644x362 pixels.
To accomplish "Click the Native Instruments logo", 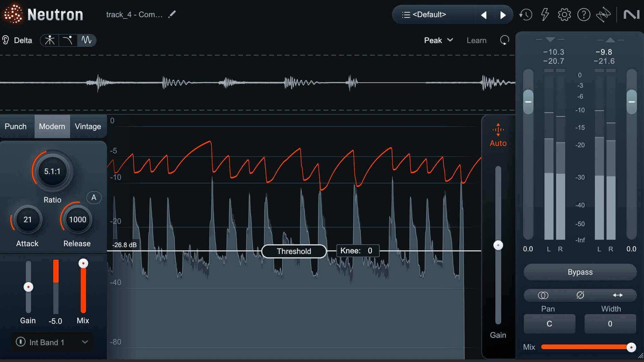I will (x=631, y=15).
